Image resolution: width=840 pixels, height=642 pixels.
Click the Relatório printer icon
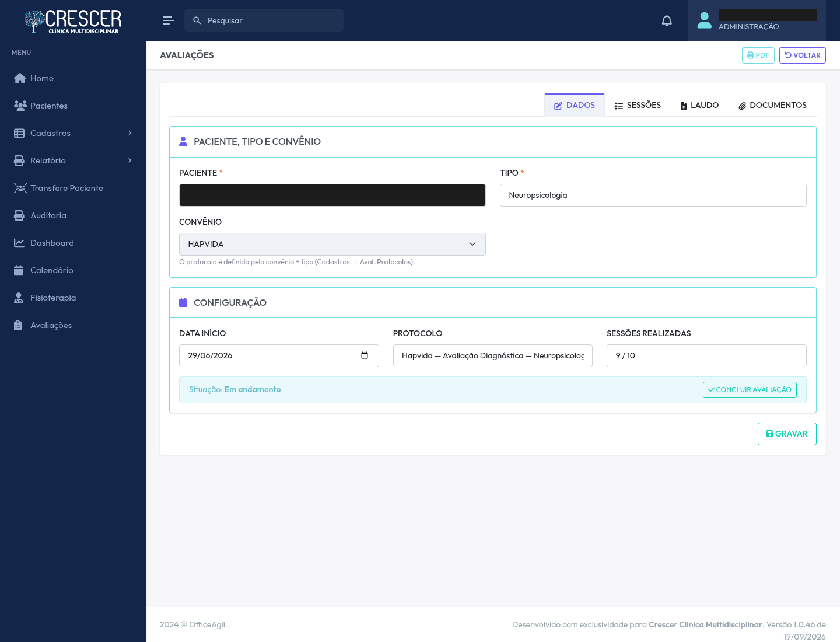[19, 160]
